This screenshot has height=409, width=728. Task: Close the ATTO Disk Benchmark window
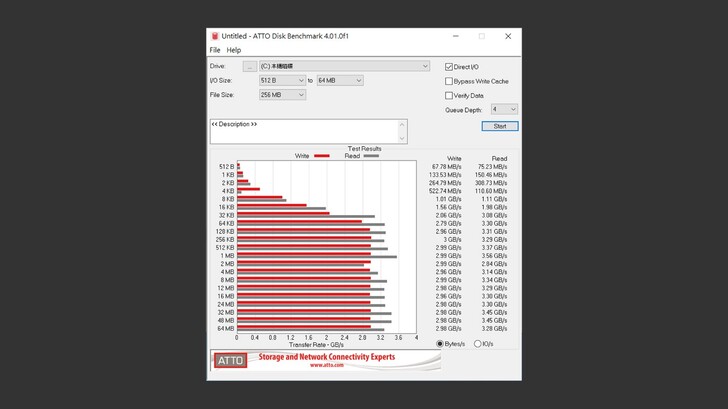508,36
